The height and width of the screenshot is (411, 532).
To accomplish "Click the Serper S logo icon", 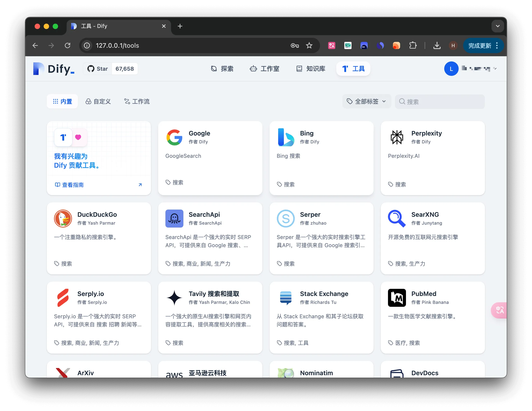I will (286, 219).
